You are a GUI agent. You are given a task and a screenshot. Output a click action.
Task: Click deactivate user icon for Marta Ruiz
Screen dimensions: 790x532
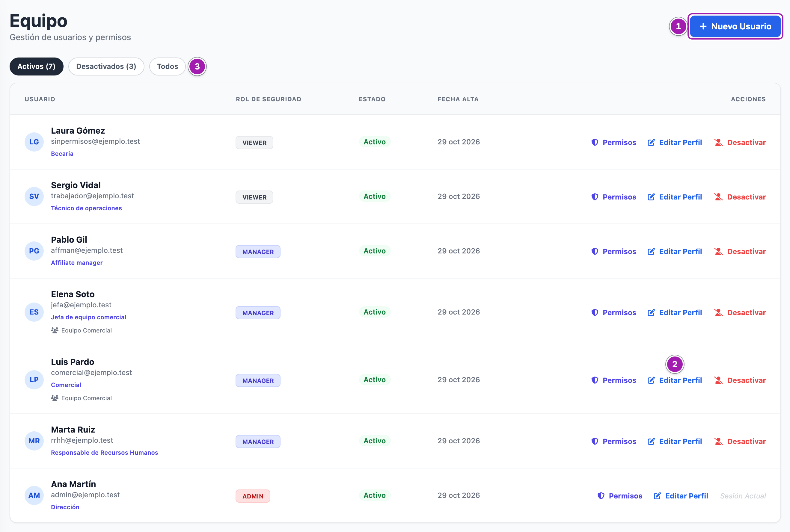tap(718, 442)
